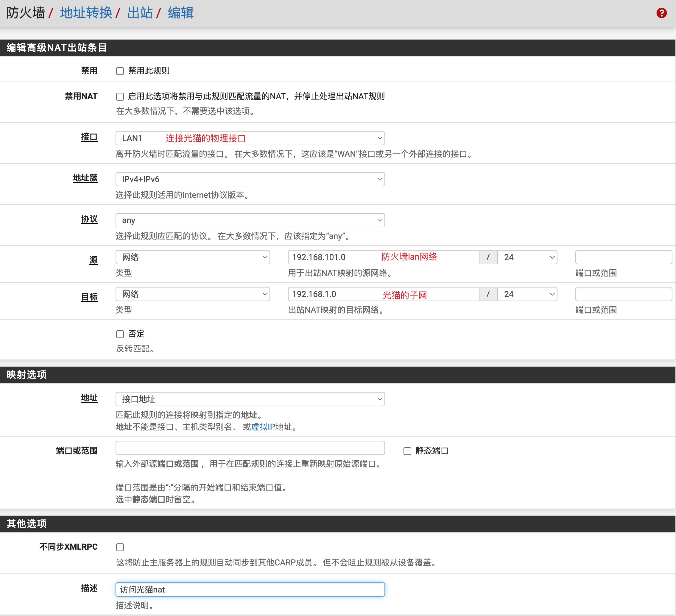The height and width of the screenshot is (616, 676).
Task: Open the 接口 LAN1 dropdown
Action: (250, 138)
